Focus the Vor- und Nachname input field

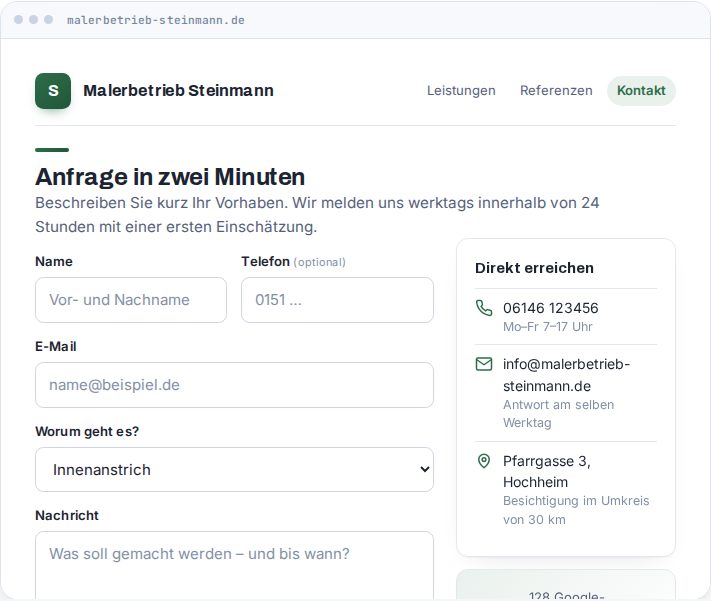(x=131, y=300)
